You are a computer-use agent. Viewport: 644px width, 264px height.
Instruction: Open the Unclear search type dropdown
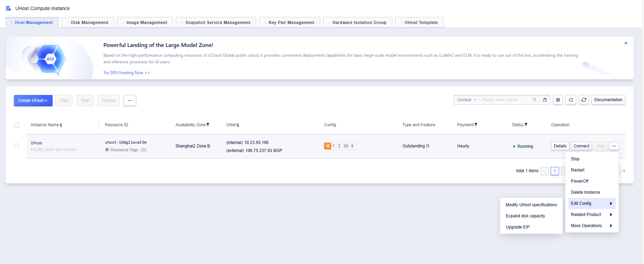point(466,100)
